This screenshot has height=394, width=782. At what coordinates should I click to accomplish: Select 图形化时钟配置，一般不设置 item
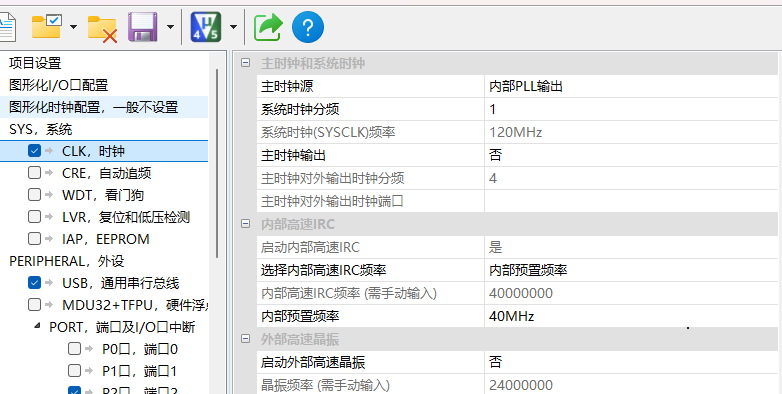93,107
